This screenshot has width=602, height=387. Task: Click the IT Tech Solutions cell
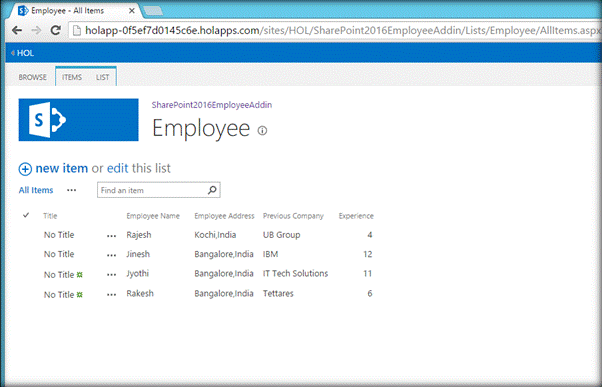[x=296, y=273]
